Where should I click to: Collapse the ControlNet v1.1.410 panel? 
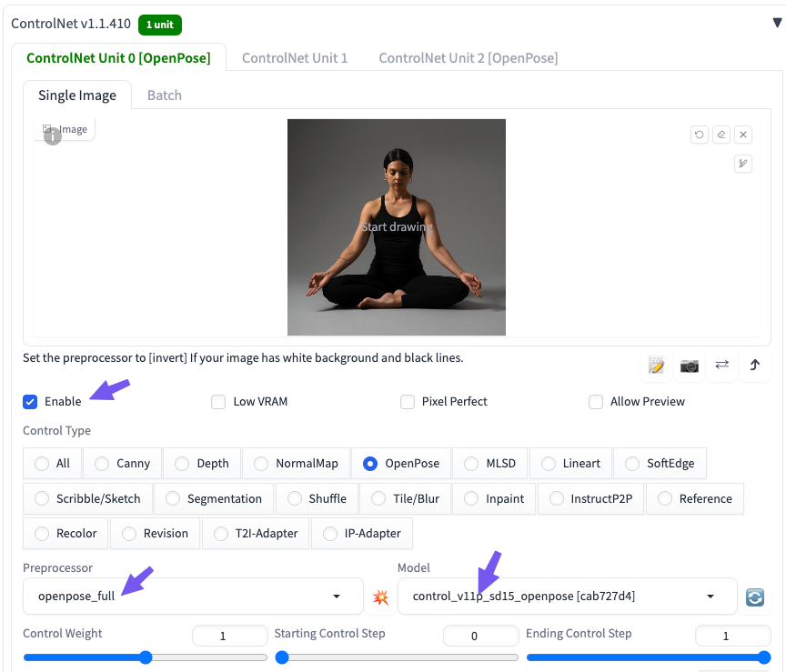pyautogui.click(x=776, y=23)
